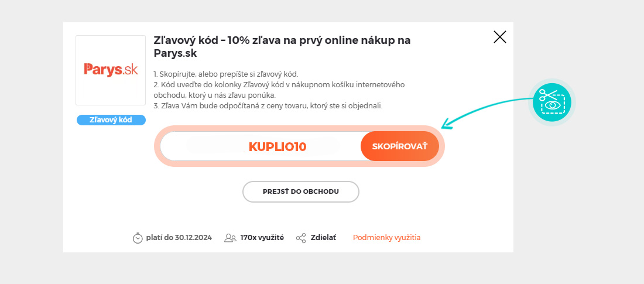
Task: Click the teal scissors coupon reveal icon
Action: coord(552,102)
